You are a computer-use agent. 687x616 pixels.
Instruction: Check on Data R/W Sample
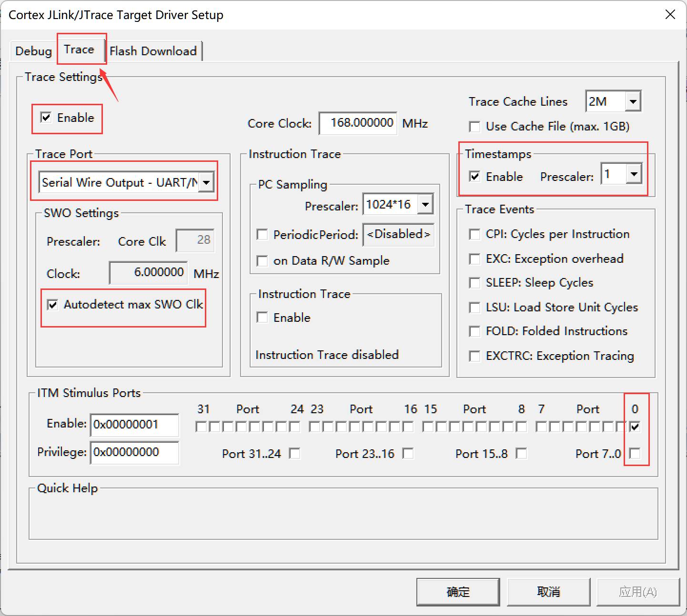(262, 261)
